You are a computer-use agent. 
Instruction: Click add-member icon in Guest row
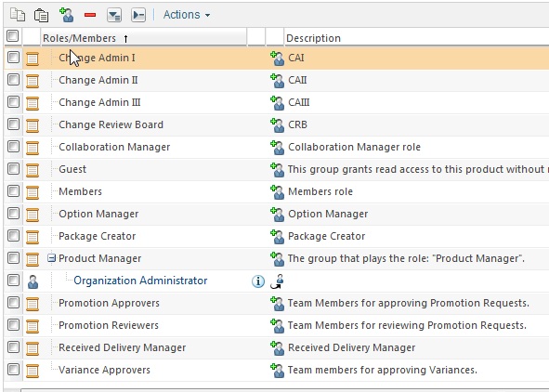[277, 170]
